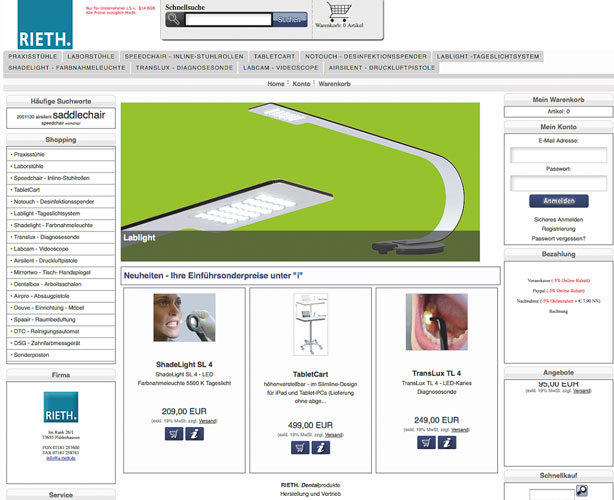
Task: Click the RIETH logo in Firma box
Action: point(61,407)
